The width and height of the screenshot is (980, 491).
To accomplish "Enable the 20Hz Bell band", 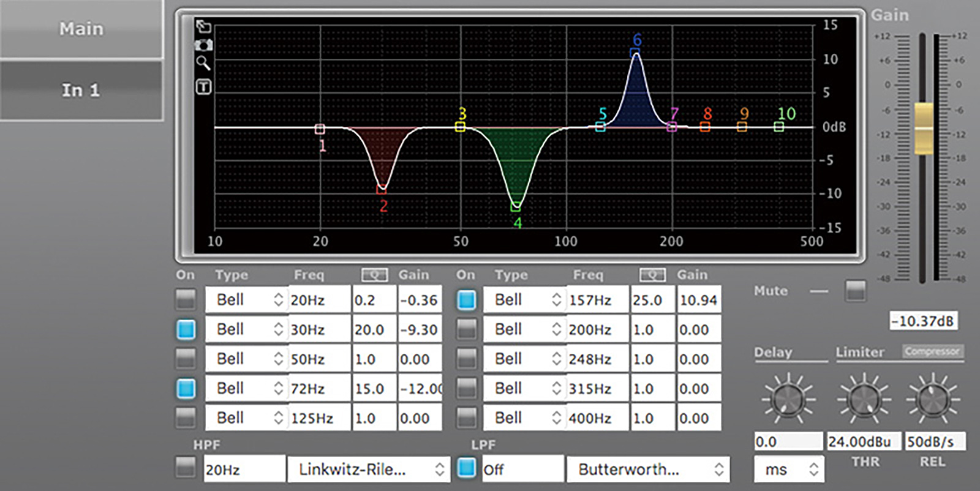I will pos(186,299).
